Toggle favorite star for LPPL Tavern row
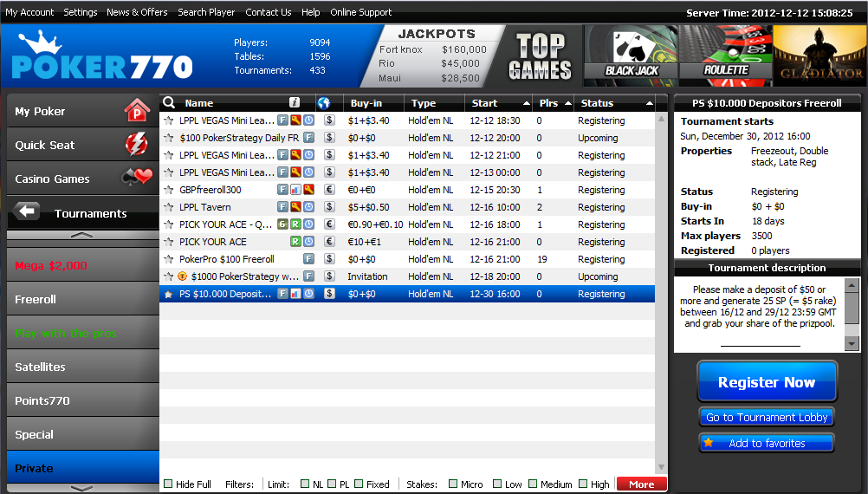Image resolution: width=868 pixels, height=494 pixels. click(x=169, y=207)
